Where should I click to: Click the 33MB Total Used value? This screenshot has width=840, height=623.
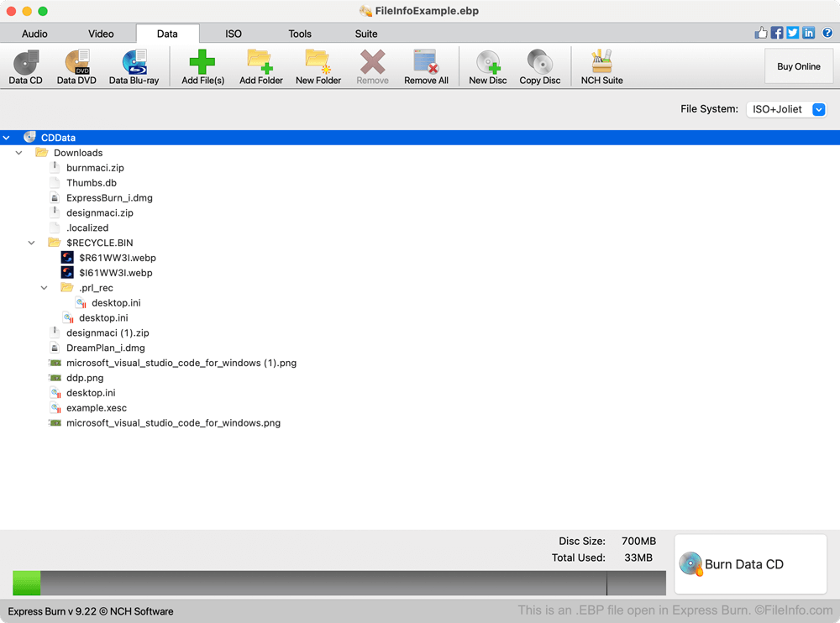(638, 558)
